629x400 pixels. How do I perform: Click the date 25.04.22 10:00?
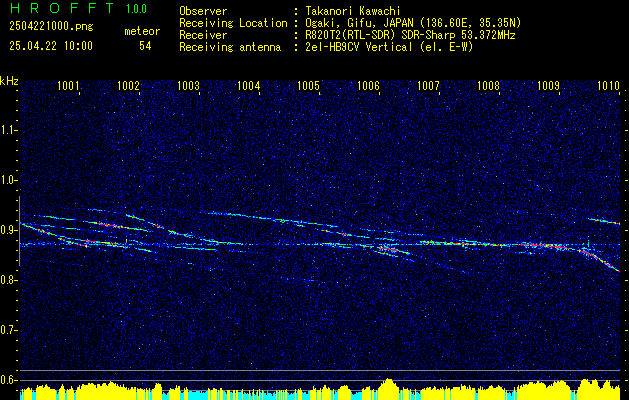pyautogui.click(x=51, y=46)
